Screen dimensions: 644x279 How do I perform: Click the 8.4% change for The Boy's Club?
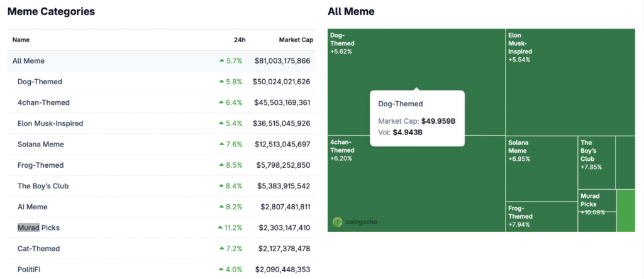tap(231, 186)
